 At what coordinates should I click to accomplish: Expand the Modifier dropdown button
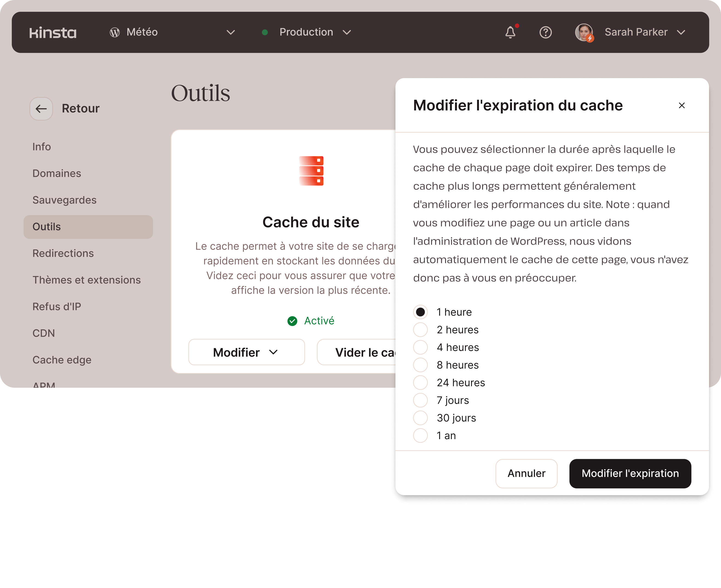pyautogui.click(x=246, y=352)
